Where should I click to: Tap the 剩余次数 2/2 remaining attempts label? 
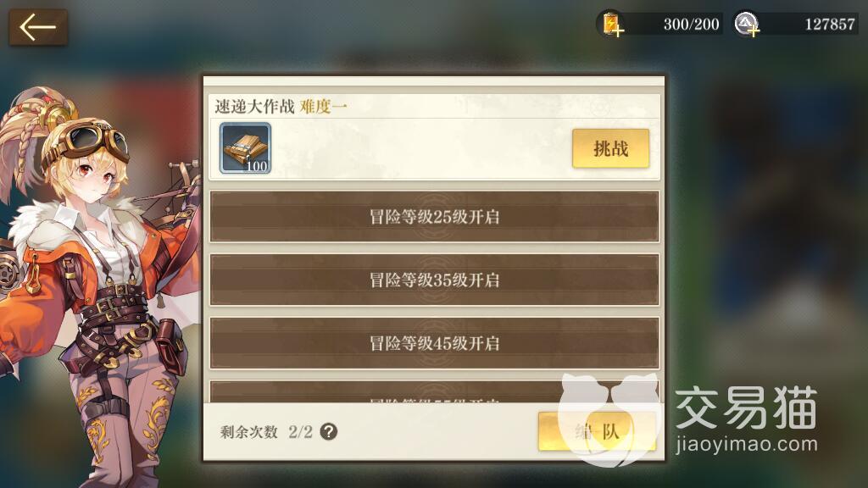[x=266, y=431]
